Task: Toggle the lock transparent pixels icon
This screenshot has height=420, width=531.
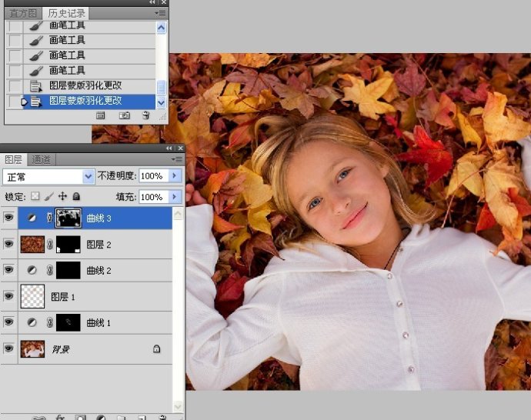Action: tap(35, 196)
